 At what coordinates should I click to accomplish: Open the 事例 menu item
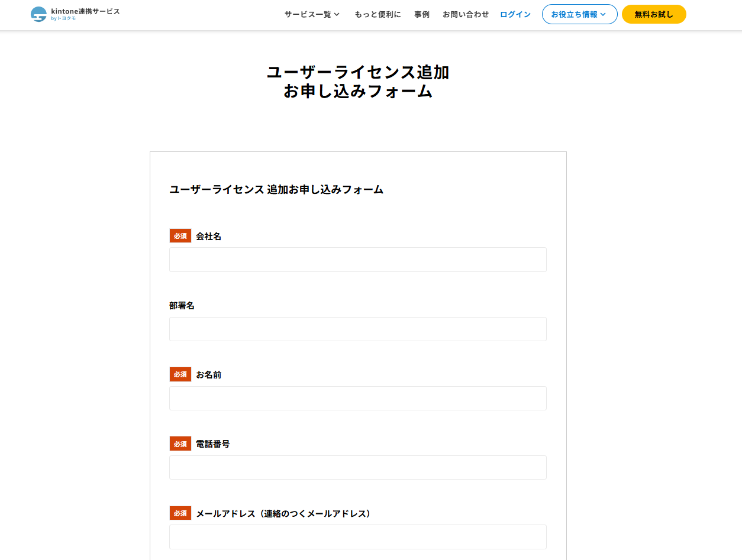click(422, 14)
